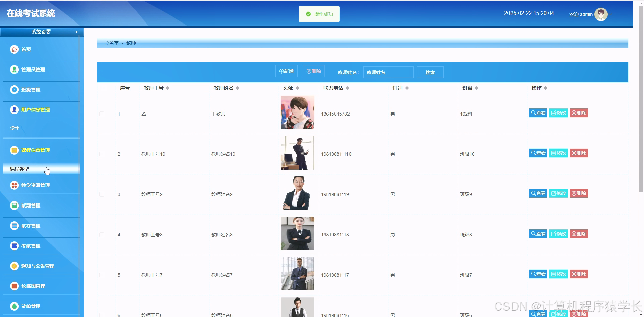Click the 轮播图管理 icon

[x=14, y=286]
